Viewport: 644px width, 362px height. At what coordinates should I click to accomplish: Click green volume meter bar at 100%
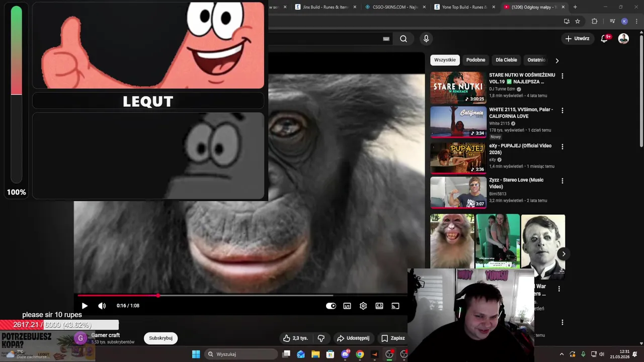click(16, 95)
